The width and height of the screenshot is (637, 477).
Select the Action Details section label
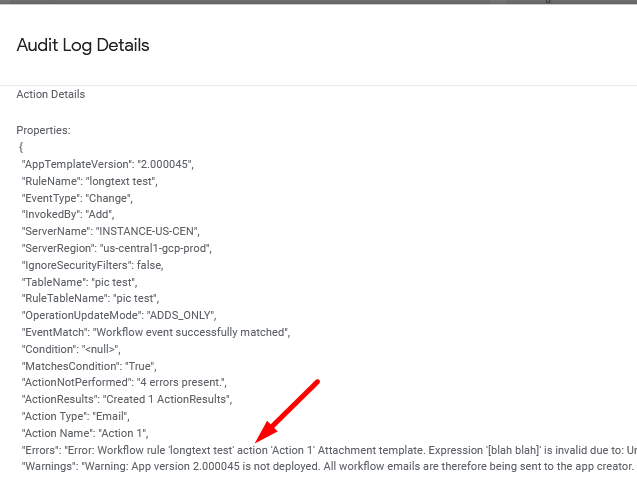(x=51, y=94)
